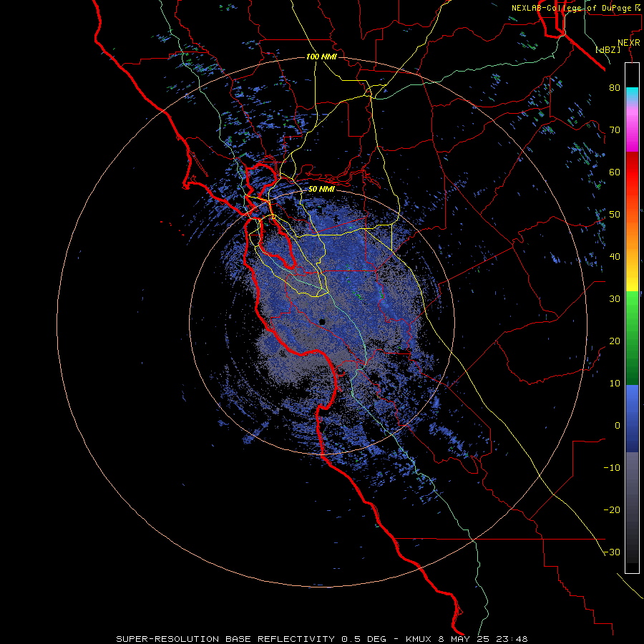Image resolution: width=644 pixels, height=644 pixels.
Task: Click the -30 value on the dBZ scale
Action: [612, 552]
